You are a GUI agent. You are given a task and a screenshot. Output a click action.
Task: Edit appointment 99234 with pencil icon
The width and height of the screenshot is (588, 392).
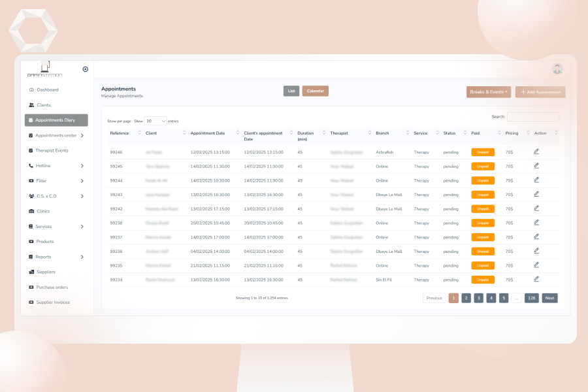click(x=536, y=279)
